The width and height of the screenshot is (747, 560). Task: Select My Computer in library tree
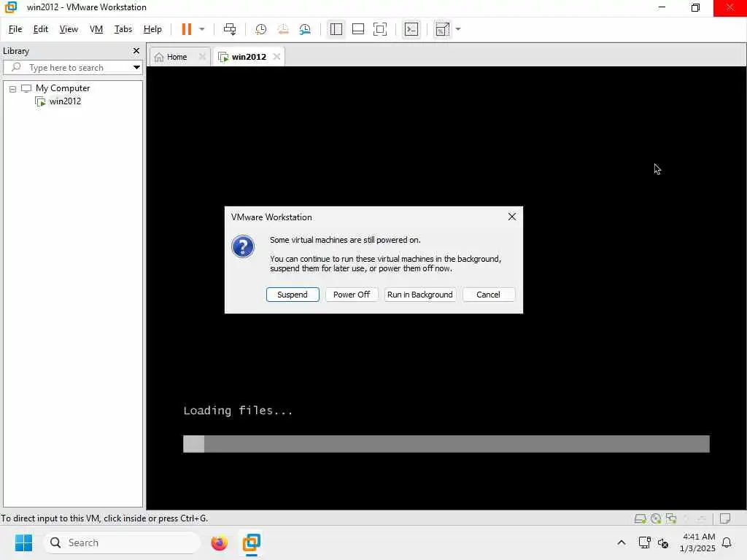[x=63, y=88]
